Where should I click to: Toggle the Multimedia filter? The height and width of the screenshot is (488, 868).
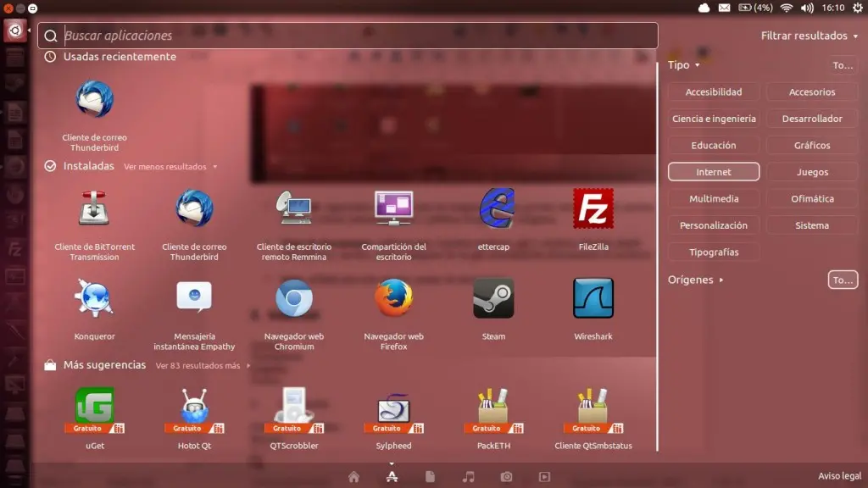(714, 198)
